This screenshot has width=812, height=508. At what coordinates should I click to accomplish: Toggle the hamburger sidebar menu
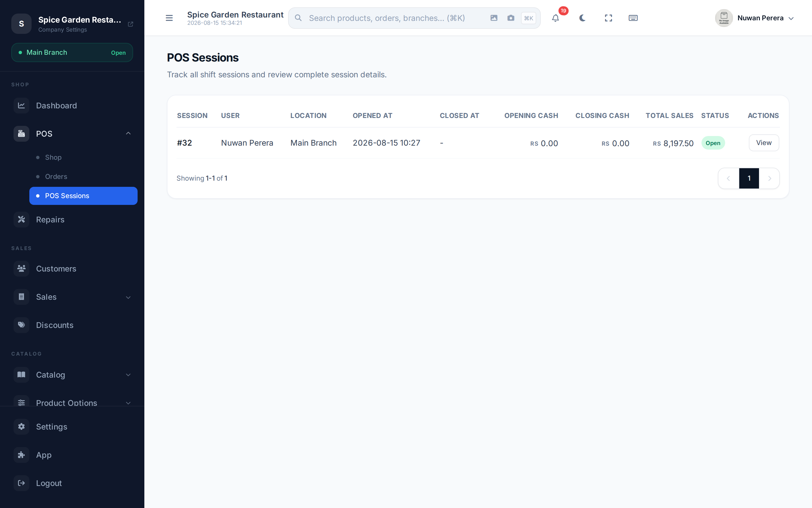[x=169, y=18]
